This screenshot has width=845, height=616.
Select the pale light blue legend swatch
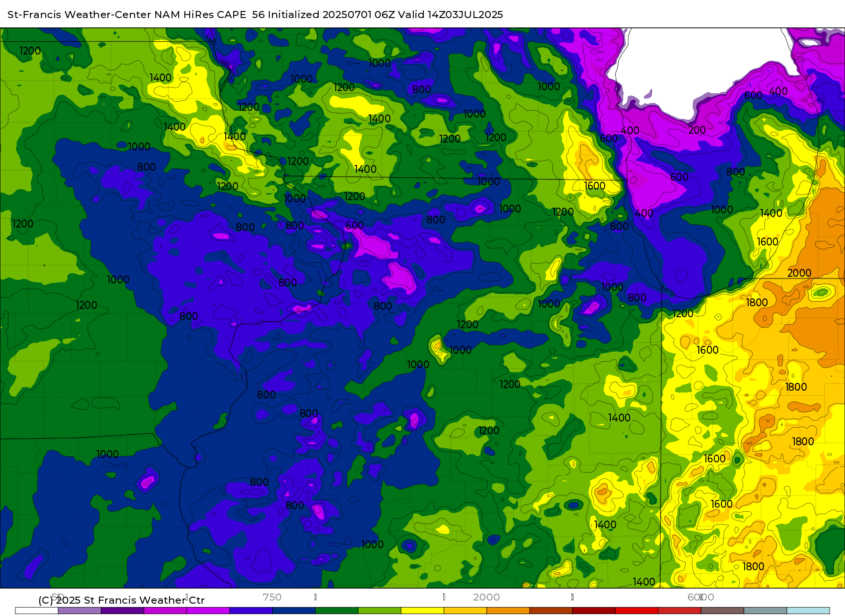[x=808, y=611]
